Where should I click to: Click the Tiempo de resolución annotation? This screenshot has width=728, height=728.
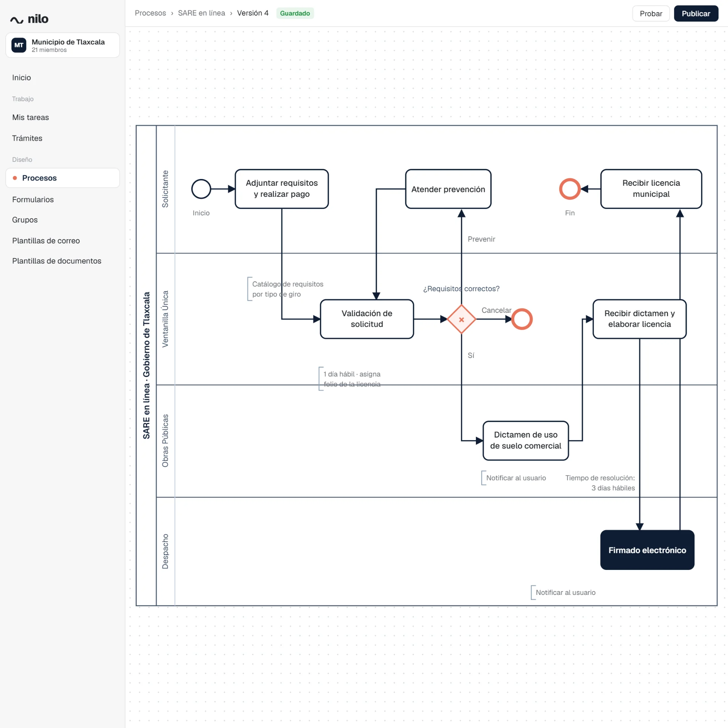pos(600,483)
